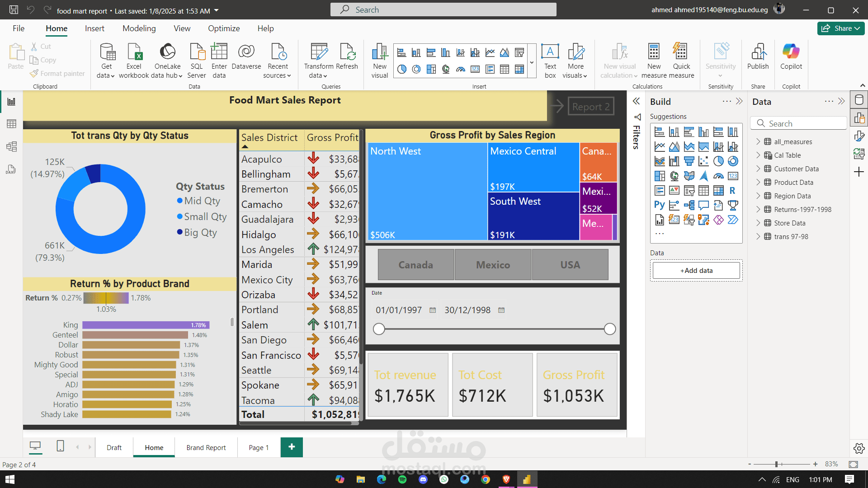
Task: Open the View ribbon tab
Action: 182,28
